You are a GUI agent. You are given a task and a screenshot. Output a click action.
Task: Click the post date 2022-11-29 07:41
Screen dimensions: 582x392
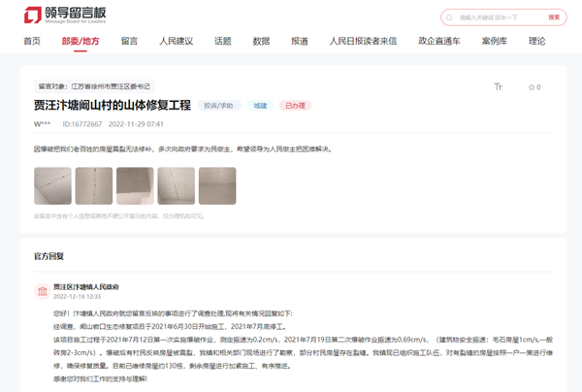136,124
